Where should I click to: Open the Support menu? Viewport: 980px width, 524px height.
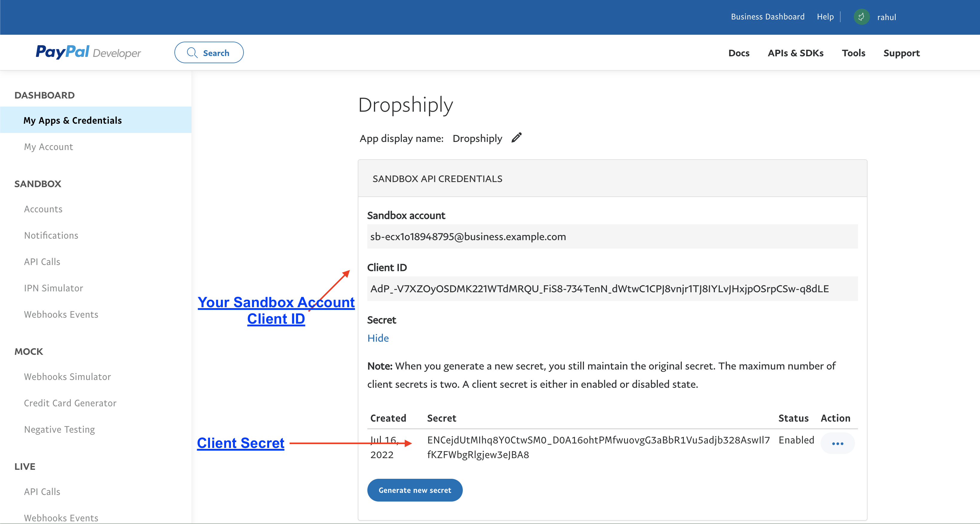(901, 53)
